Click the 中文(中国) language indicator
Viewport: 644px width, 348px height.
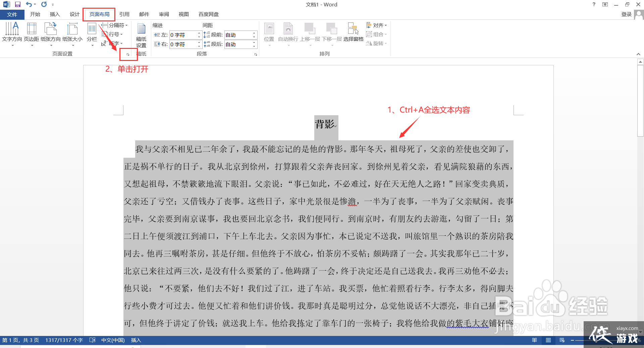(x=113, y=340)
